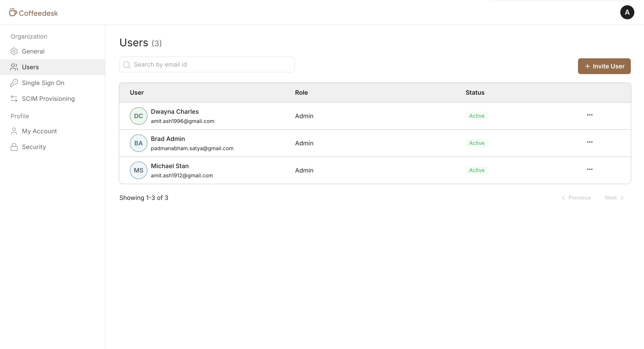The width and height of the screenshot is (644, 349).
Task: Click the SCIM Provisioning arrows icon
Action: click(x=14, y=99)
